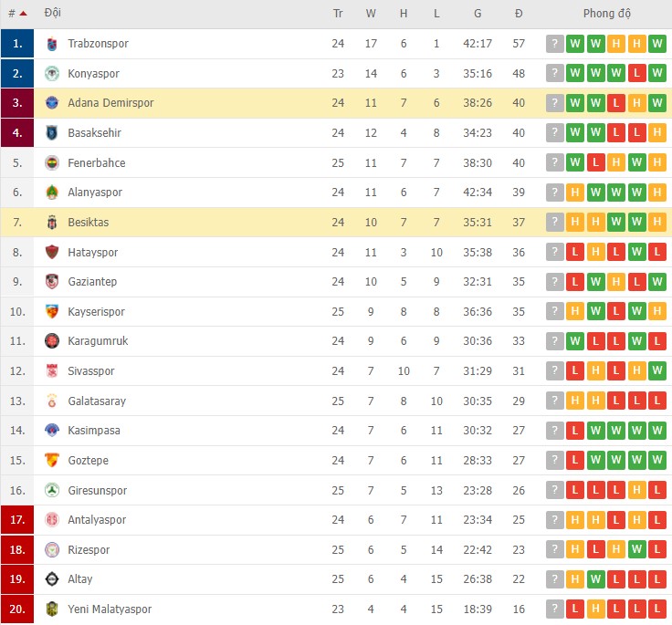Click the Phong độ column header
This screenshot has width=672, height=625.
click(x=607, y=14)
